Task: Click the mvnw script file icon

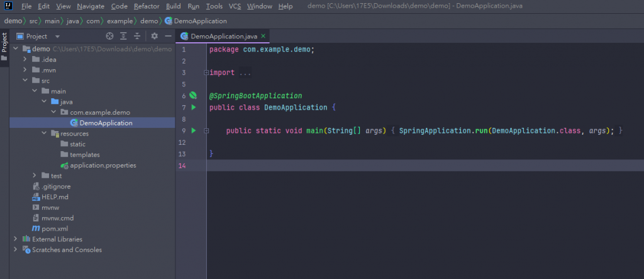Action: coord(36,207)
